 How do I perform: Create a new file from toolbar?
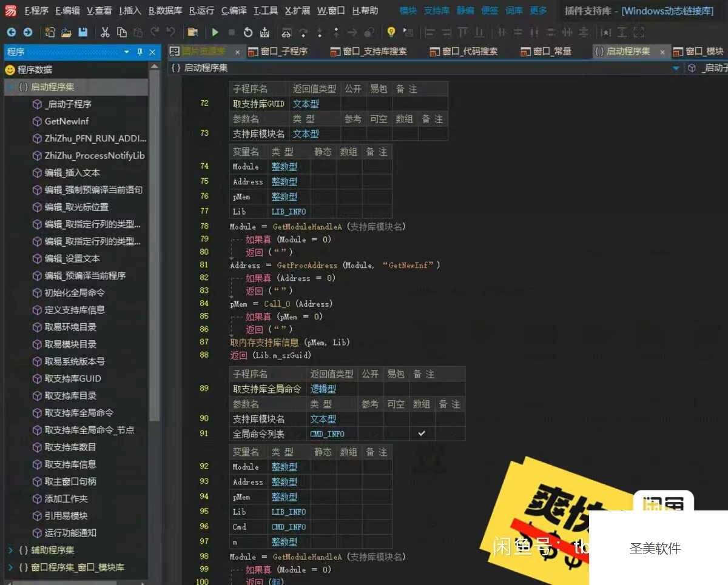pos(50,32)
